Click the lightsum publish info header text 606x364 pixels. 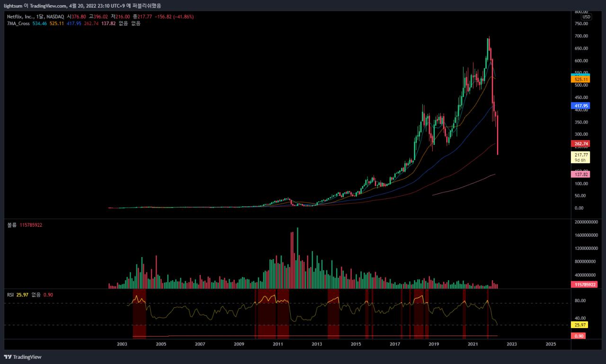[x=82, y=6]
